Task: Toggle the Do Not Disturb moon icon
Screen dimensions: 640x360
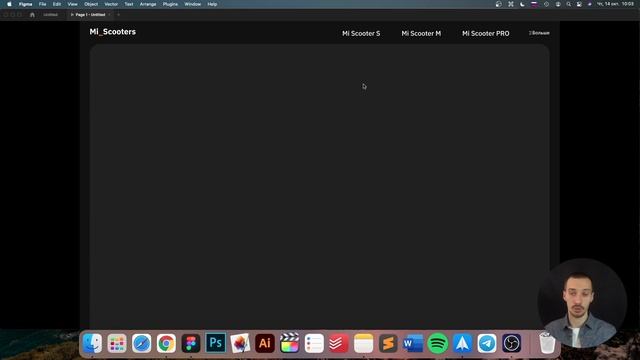Action: [x=522, y=4]
